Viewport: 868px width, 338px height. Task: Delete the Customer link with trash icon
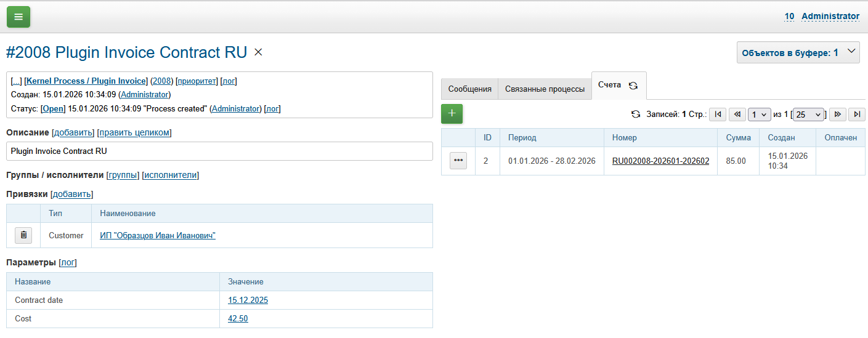(x=23, y=235)
